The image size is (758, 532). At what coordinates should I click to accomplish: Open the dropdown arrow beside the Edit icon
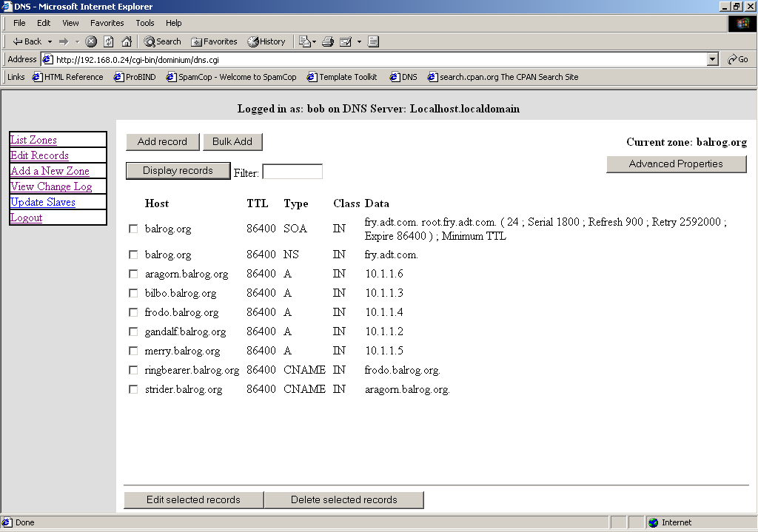click(359, 41)
